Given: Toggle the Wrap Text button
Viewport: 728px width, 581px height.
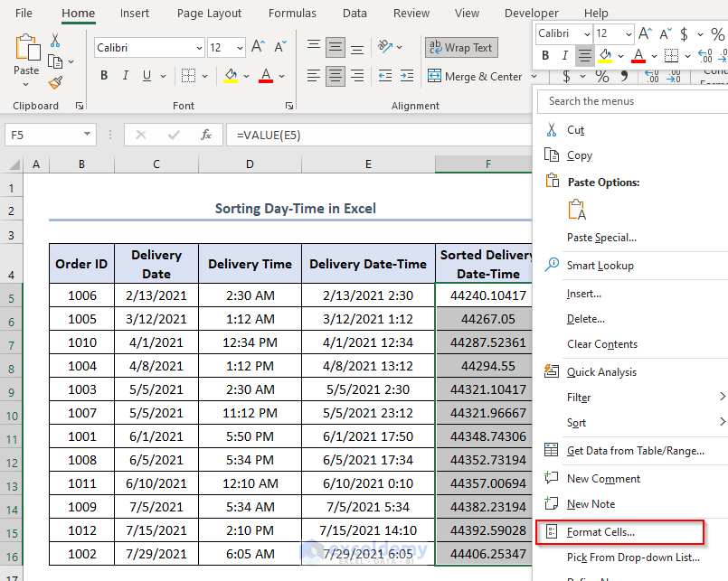Looking at the screenshot, I should click(x=460, y=48).
